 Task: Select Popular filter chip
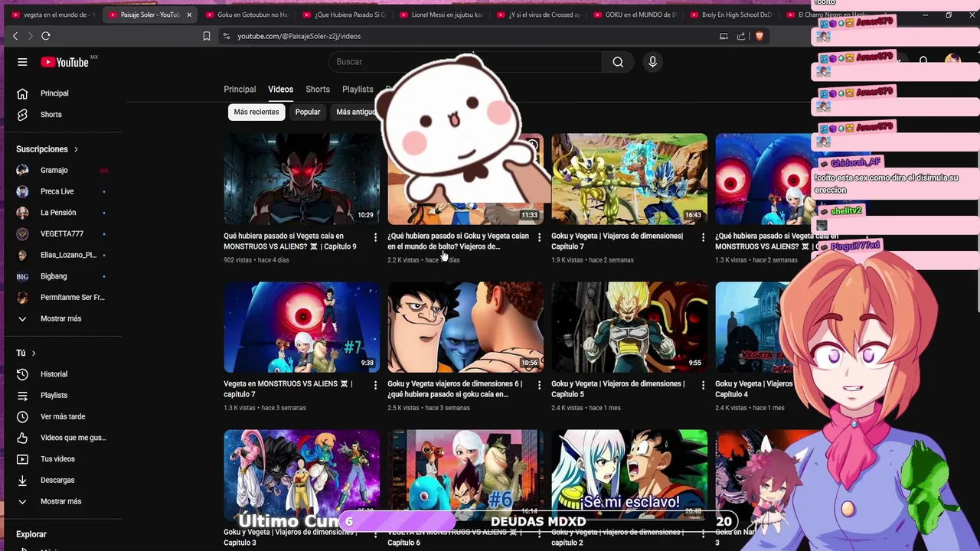point(308,112)
